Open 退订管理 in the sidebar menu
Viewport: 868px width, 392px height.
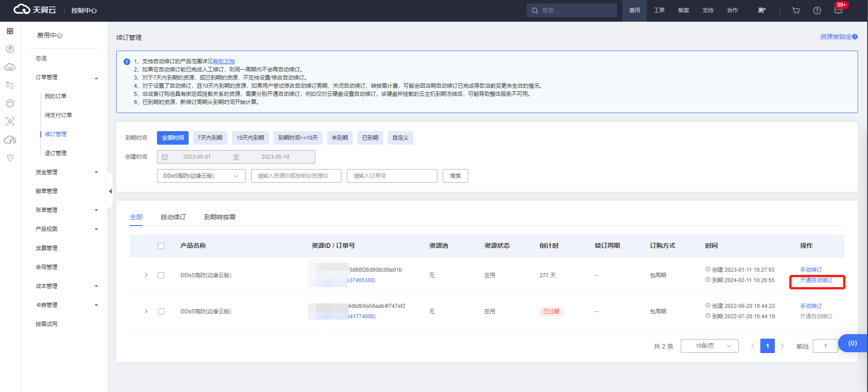(x=56, y=153)
